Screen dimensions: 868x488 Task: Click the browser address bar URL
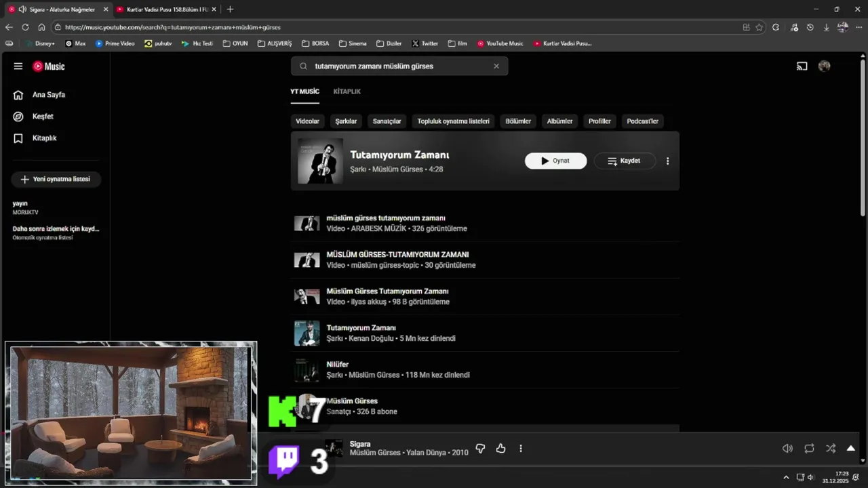tap(173, 27)
